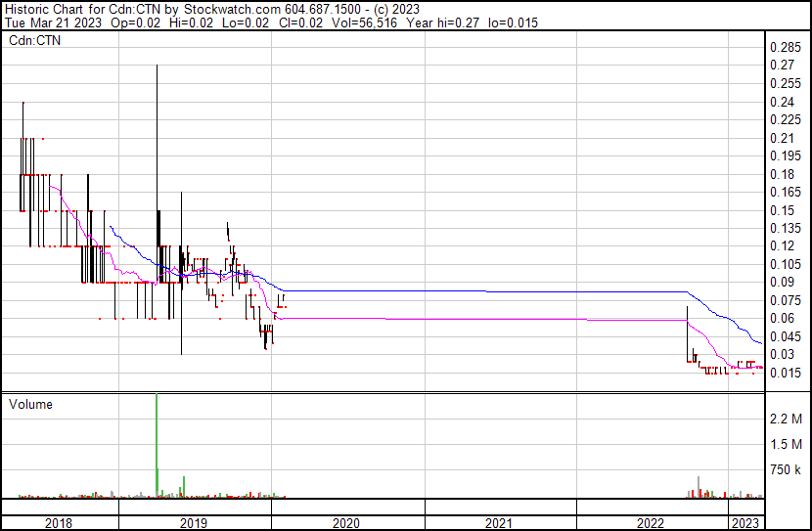Select the 2022 year marker on time axis
812x531 pixels.
coord(651,522)
